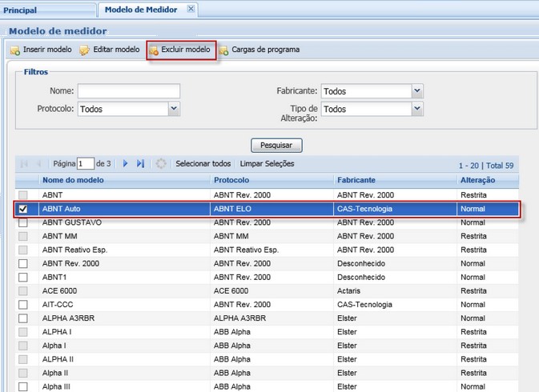Image resolution: width=539 pixels, height=392 pixels.
Task: Click the Selecionar todos link
Action: (x=203, y=163)
